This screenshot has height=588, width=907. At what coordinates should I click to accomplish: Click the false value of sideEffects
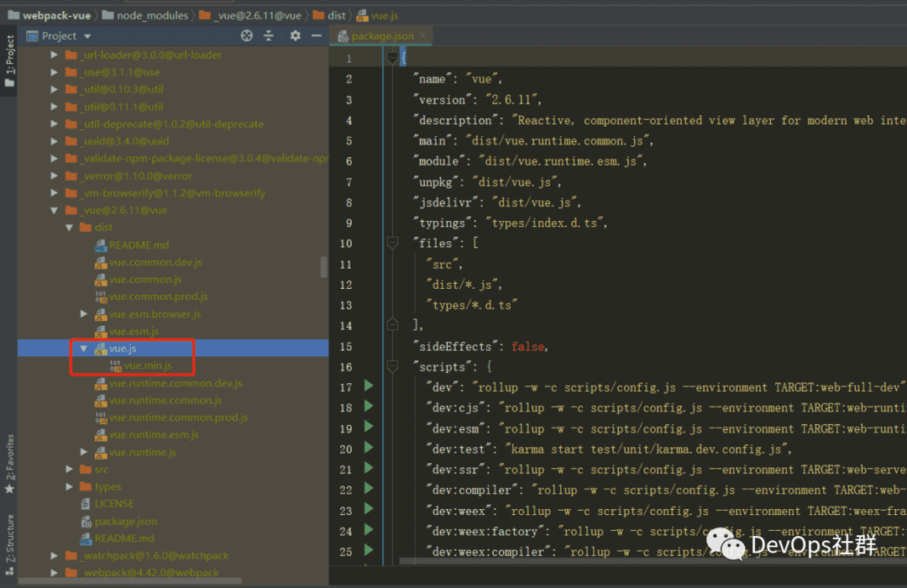527,347
